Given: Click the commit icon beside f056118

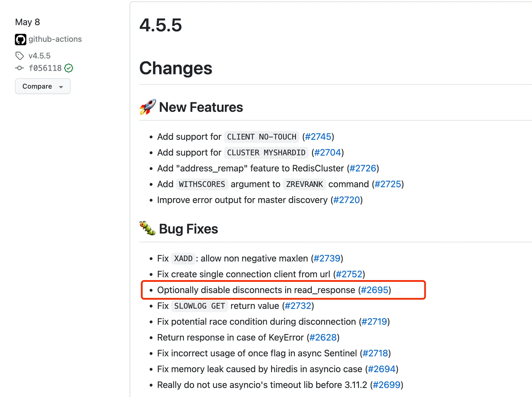Looking at the screenshot, I should [x=19, y=68].
